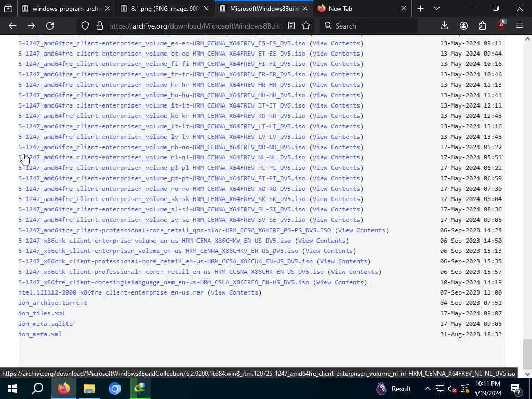The width and height of the screenshot is (532, 399).
Task: Go forward to next page
Action: (x=31, y=26)
